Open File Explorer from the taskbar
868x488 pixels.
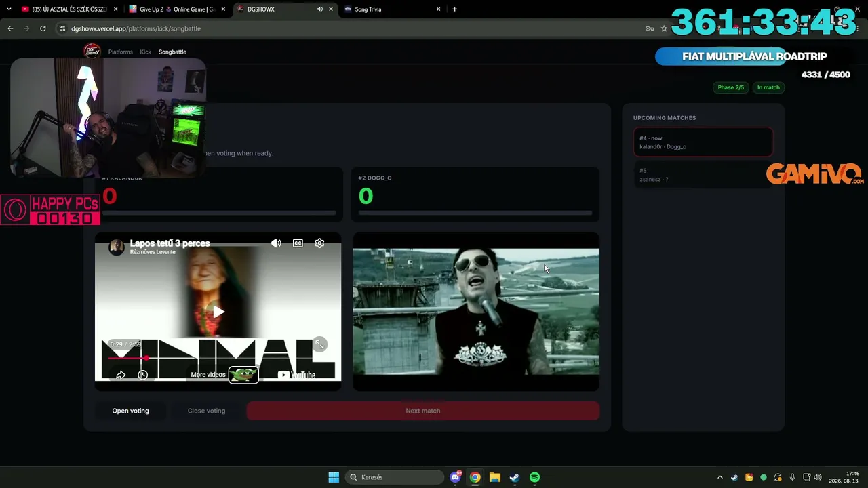click(x=495, y=477)
